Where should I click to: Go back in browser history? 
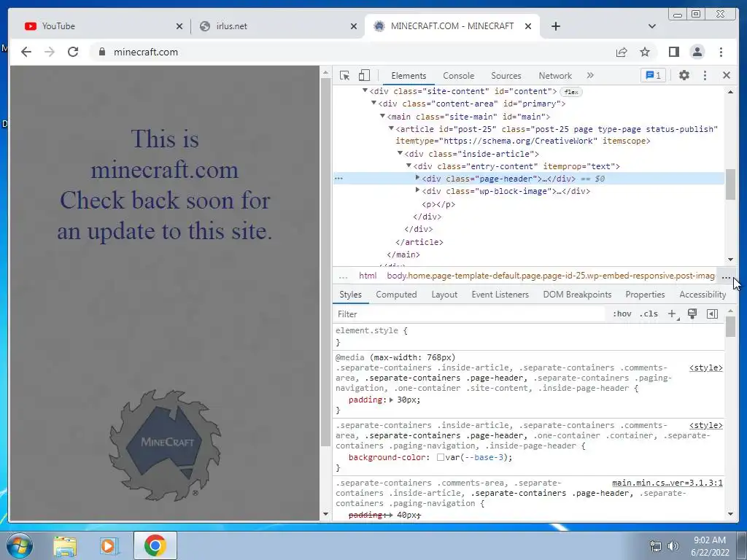[26, 52]
